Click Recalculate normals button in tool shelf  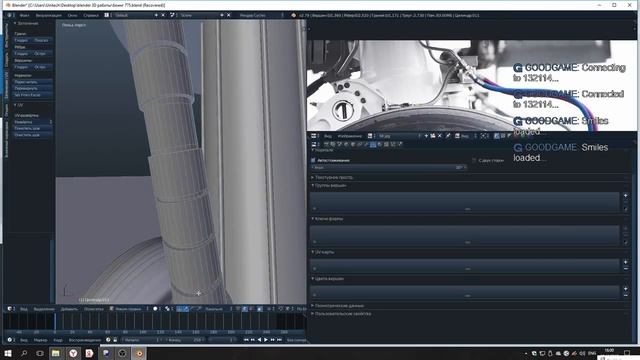point(33,82)
